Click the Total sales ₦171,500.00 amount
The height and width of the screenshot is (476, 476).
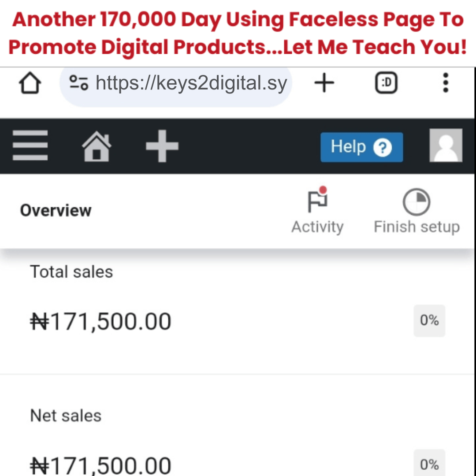[x=100, y=321]
